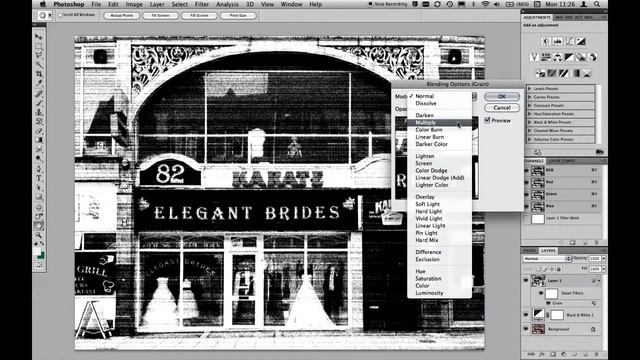Switch to the Channels tab
The image size is (640, 360).
[533, 161]
